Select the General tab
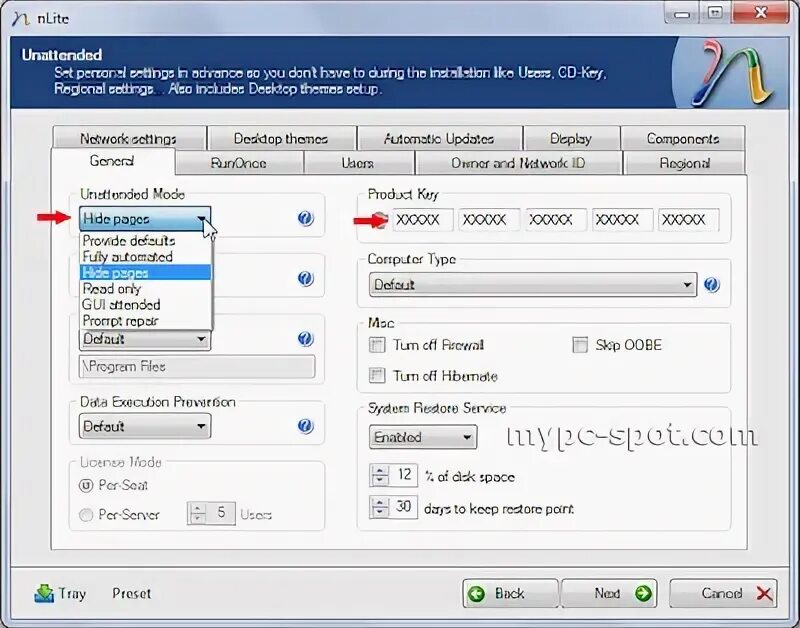Screen dimensions: 800x628 coord(112,161)
